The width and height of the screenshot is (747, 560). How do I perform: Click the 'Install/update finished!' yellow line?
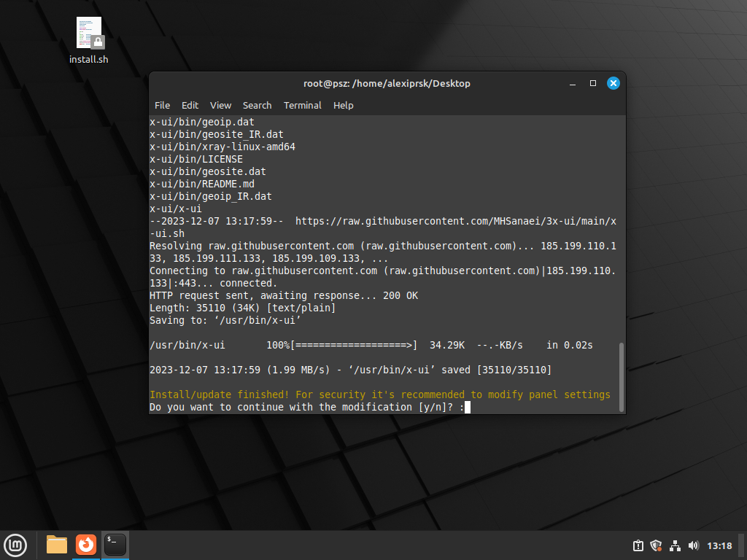click(379, 394)
